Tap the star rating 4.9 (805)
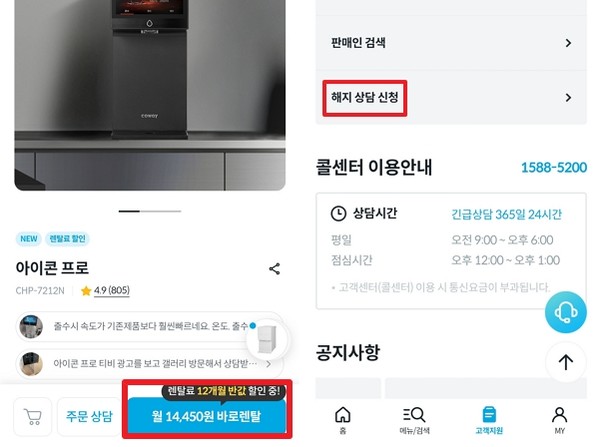 coord(106,290)
